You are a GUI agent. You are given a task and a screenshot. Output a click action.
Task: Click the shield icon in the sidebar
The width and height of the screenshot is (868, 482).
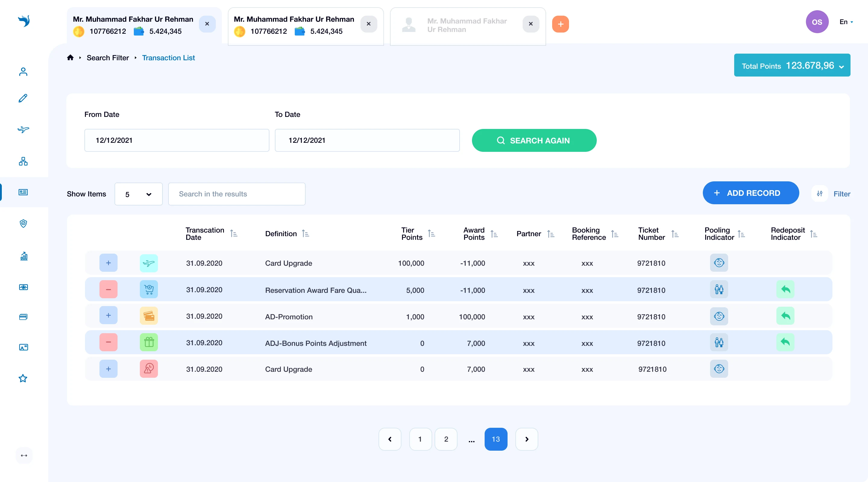pyautogui.click(x=23, y=223)
